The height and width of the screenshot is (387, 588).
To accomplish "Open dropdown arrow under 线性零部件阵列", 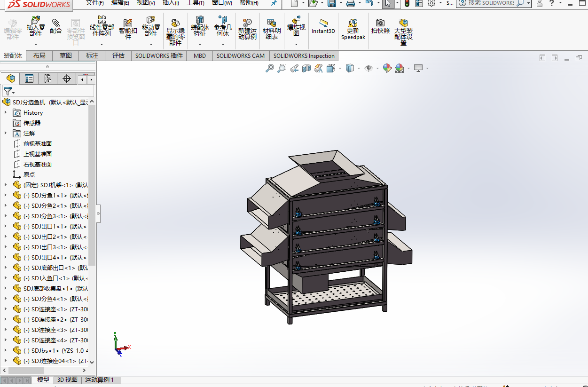I will coord(102,44).
